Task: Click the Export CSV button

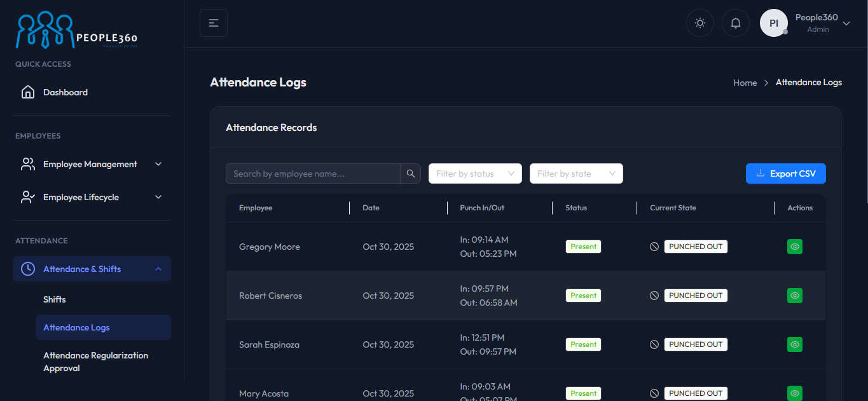Action: point(785,173)
